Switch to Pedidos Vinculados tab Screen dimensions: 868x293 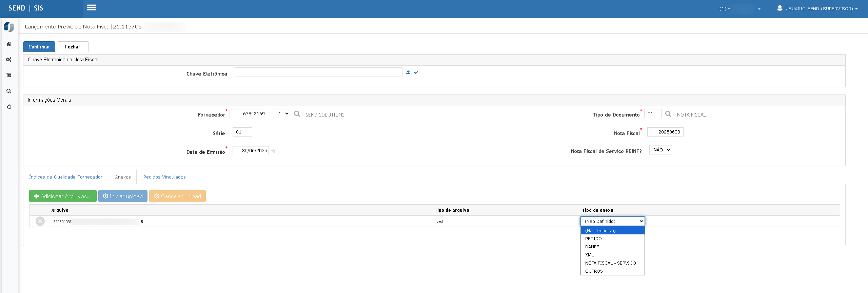coord(164,177)
